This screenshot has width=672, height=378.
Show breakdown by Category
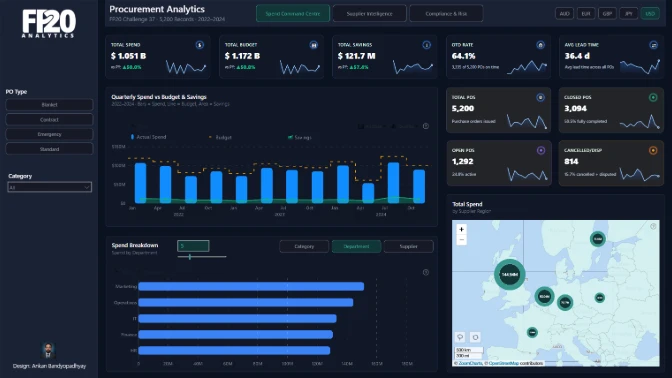(304, 246)
